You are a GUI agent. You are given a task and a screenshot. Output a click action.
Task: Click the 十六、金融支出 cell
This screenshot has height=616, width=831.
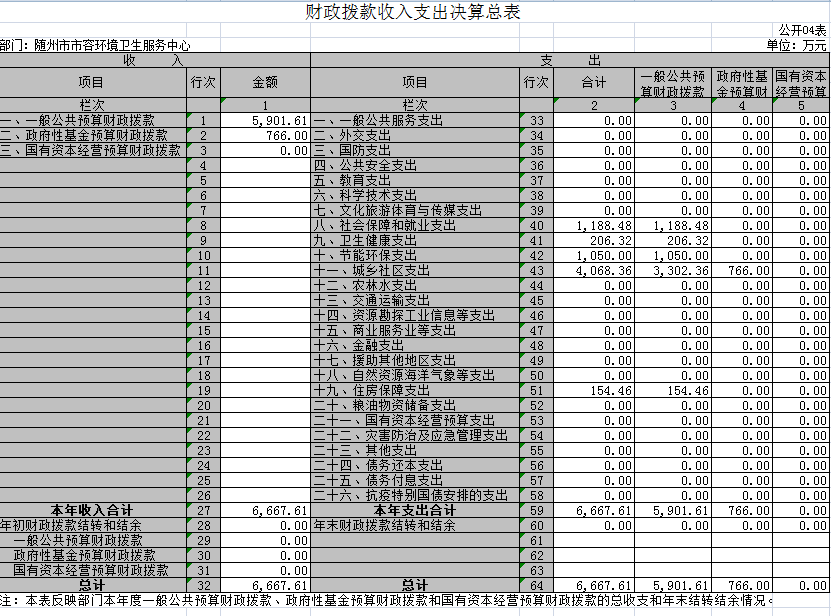(x=415, y=346)
